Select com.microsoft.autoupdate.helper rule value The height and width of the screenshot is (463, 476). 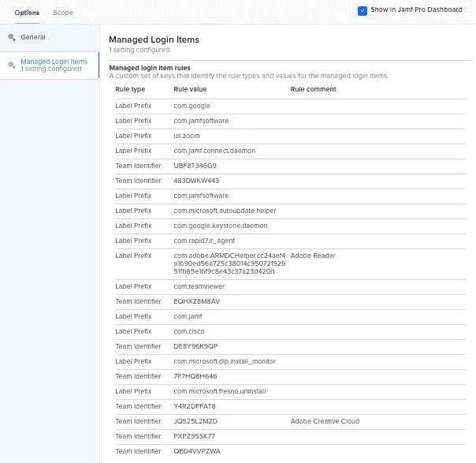click(225, 211)
